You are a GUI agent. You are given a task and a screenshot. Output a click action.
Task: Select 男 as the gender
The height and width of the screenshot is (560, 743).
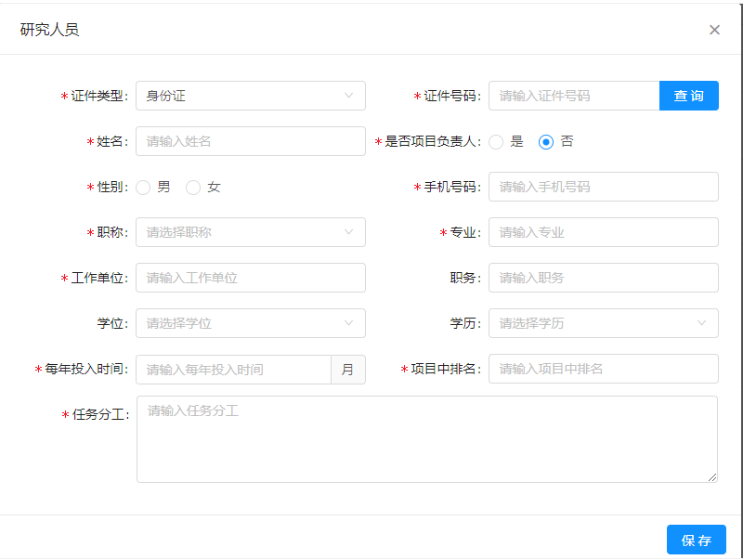coord(143,187)
